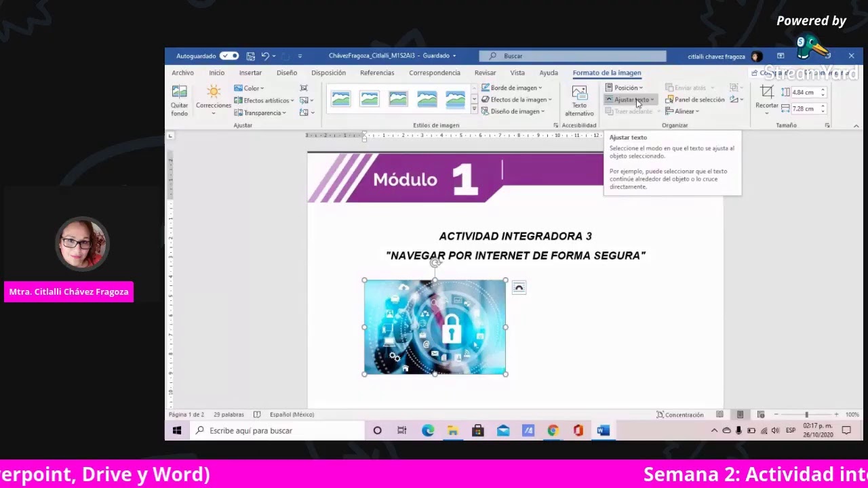The image size is (868, 488).
Task: Click the ribbon display options icon
Action: pos(781,56)
